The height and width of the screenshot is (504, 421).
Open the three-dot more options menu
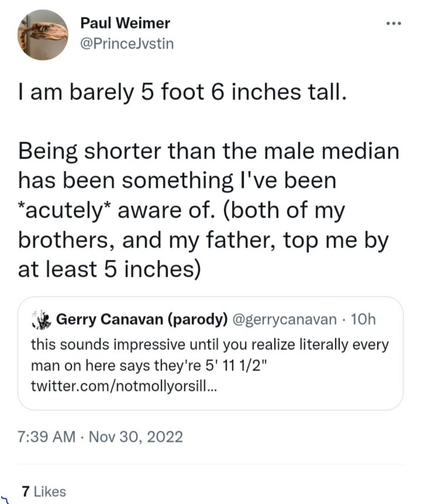(393, 24)
